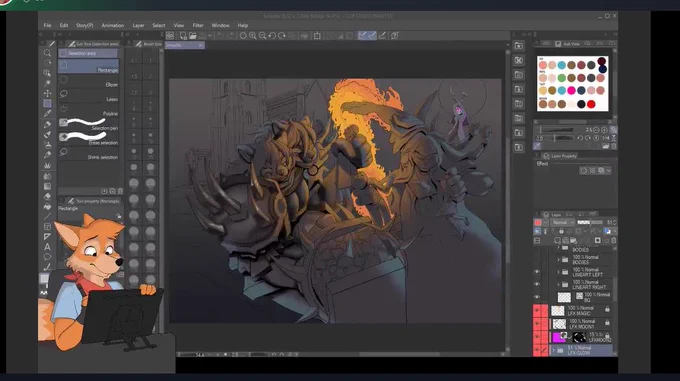This screenshot has width=680, height=381.
Task: Toggle visibility of LFX MAGIC layer
Action: point(537,310)
